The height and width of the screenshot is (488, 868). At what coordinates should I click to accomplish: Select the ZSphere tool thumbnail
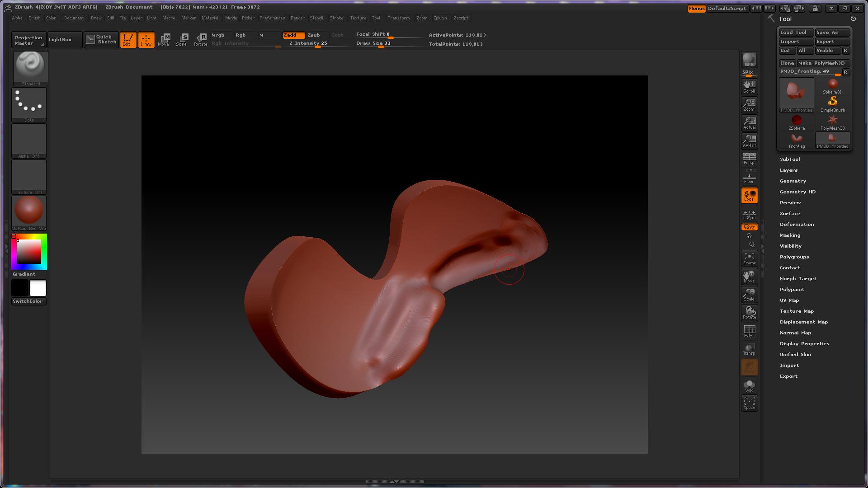click(797, 122)
